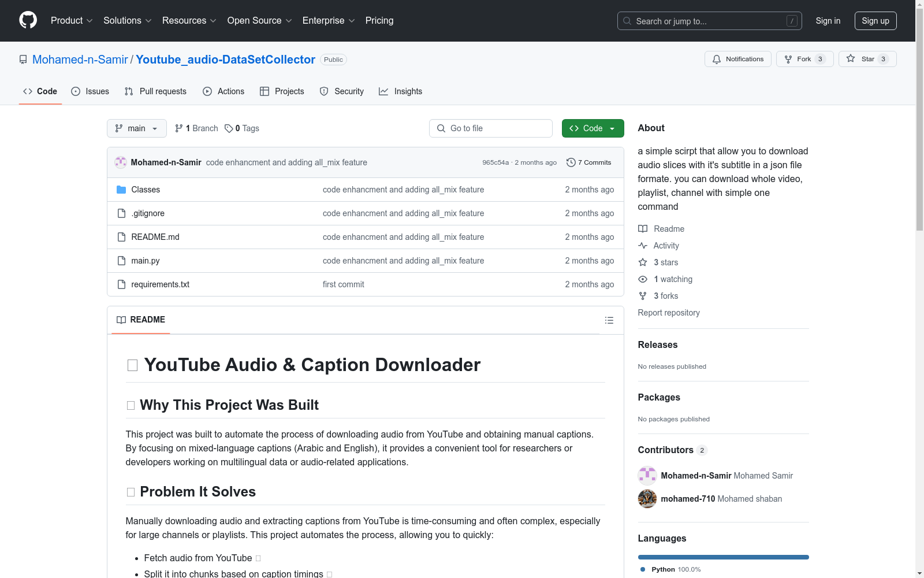Click the tag icon beside 0 Tags

[229, 128]
